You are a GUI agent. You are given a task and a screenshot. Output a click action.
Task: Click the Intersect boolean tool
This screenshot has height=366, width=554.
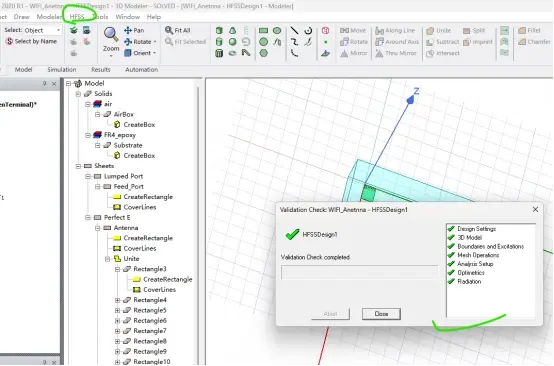[443, 53]
